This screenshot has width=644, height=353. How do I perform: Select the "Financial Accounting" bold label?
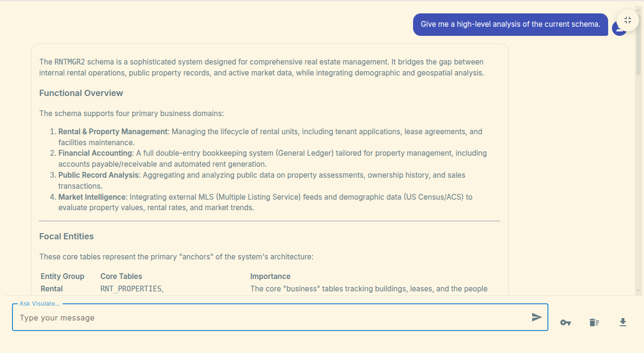(95, 153)
